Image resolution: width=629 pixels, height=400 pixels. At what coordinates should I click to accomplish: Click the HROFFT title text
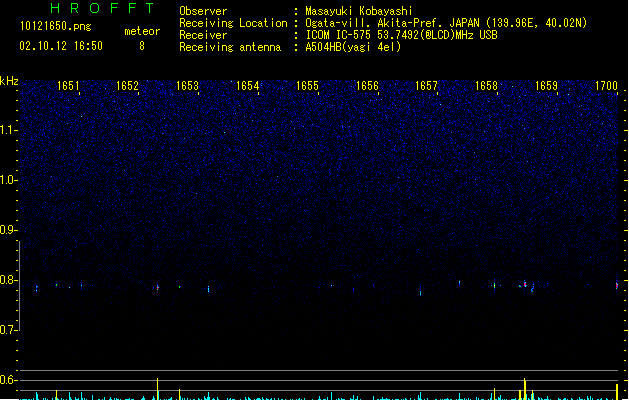(102, 8)
